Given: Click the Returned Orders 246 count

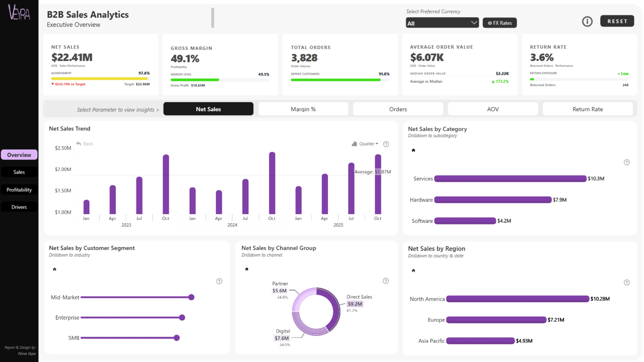Looking at the screenshot, I should [626, 85].
